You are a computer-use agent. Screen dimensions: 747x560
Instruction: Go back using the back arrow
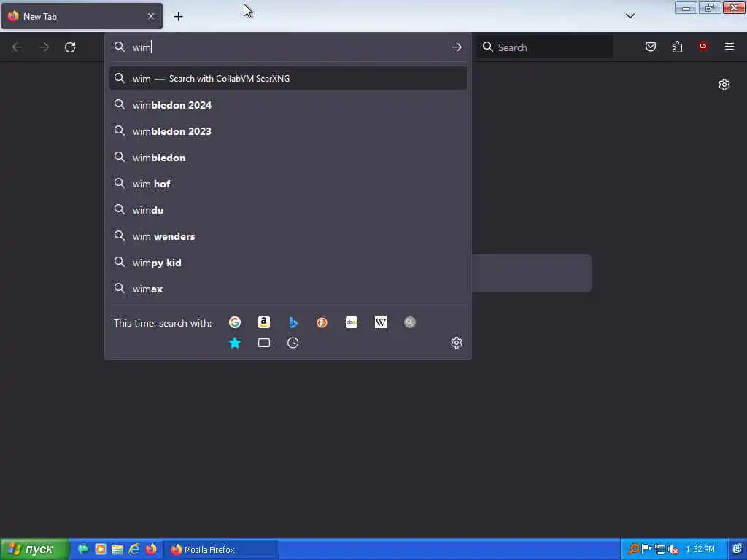coord(18,47)
